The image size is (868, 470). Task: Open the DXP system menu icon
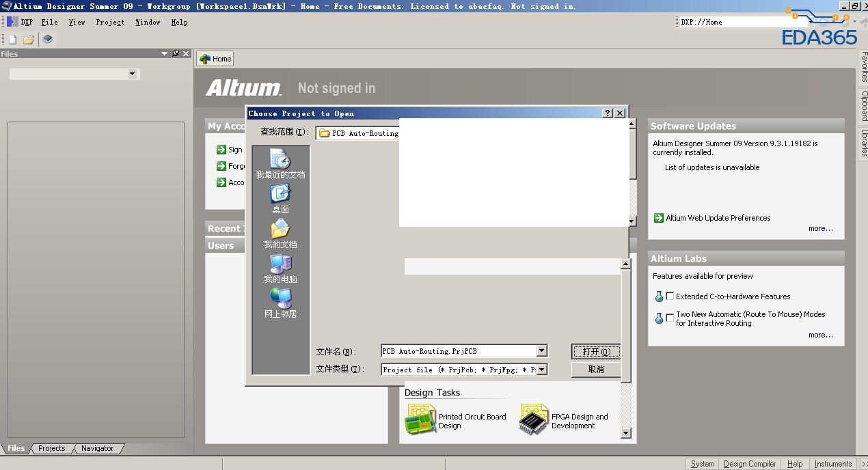click(11, 22)
